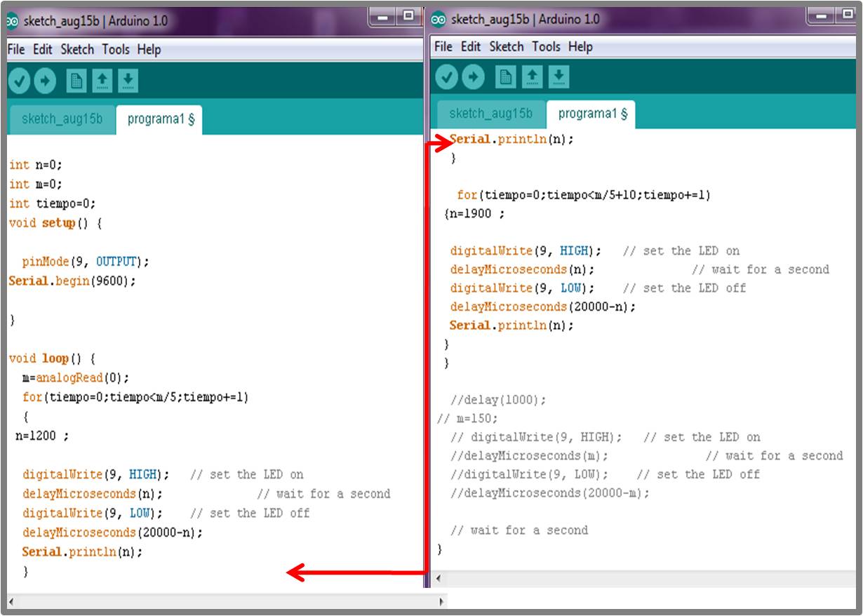Viewport: 863px width, 616px height.
Task: Open Edit menu in left window
Action: (x=43, y=49)
